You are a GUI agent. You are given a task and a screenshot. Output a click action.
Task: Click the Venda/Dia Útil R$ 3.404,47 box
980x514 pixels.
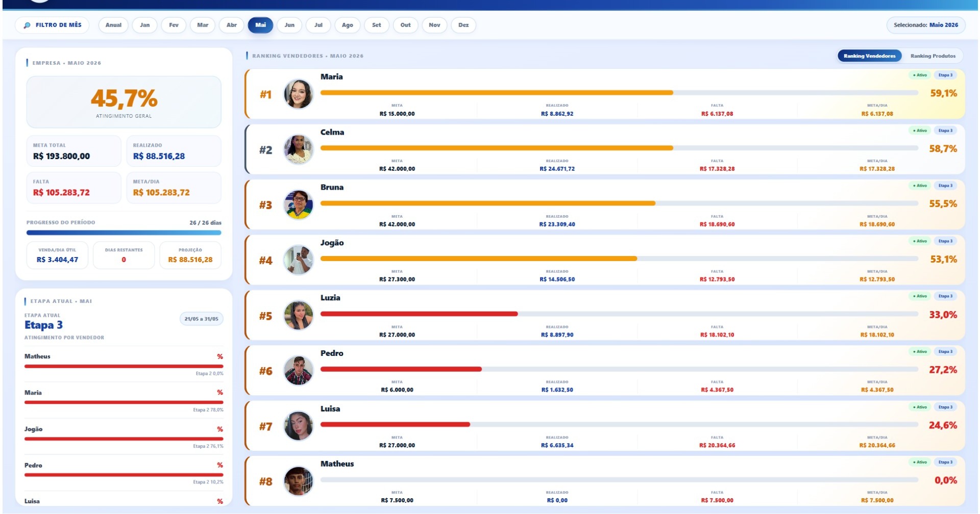click(x=57, y=255)
